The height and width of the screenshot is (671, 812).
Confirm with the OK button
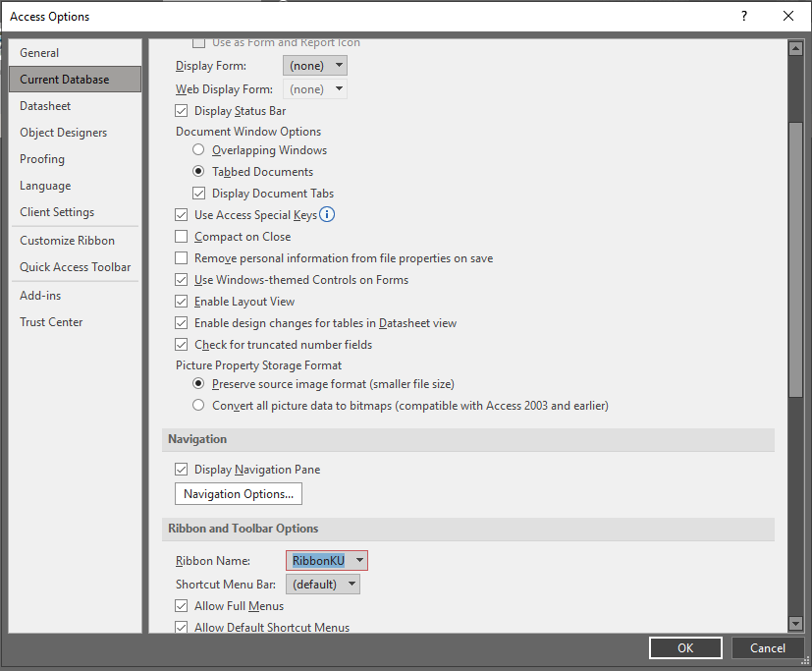(685, 647)
